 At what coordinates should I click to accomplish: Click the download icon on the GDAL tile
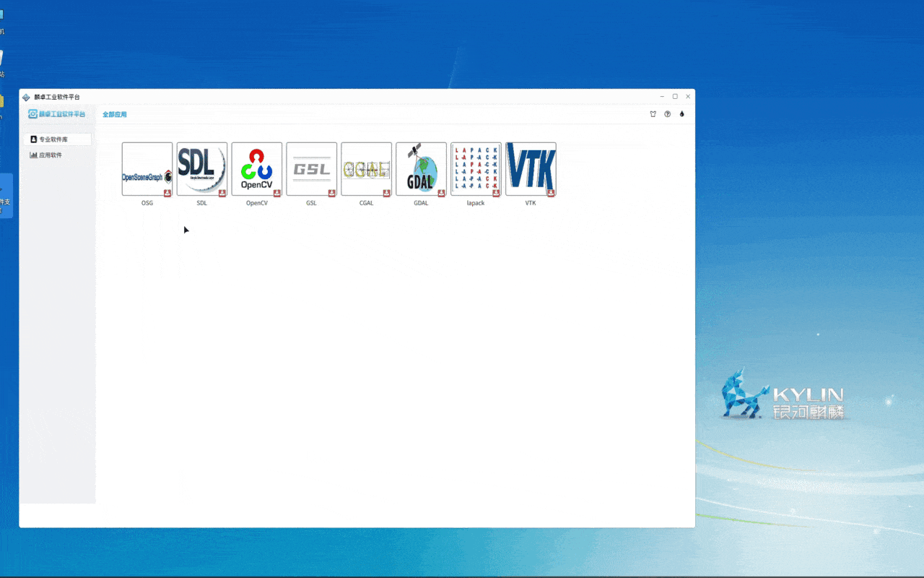pos(442,193)
